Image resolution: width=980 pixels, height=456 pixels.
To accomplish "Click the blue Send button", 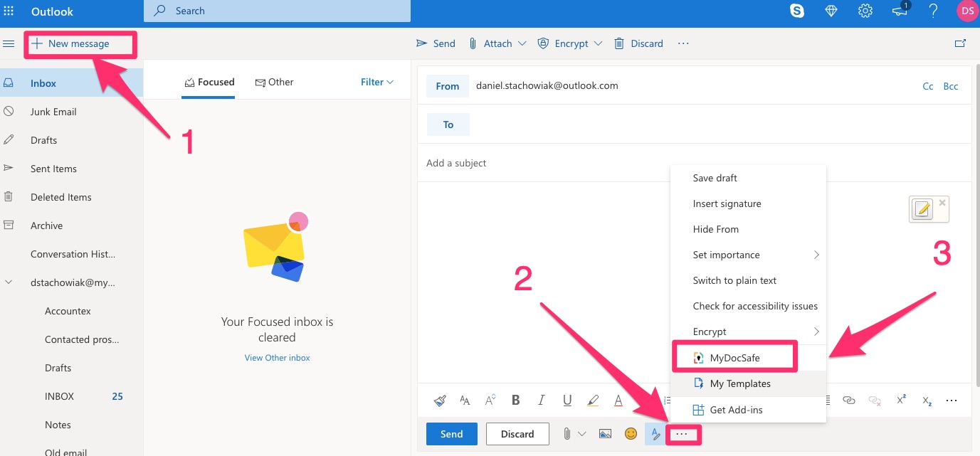I will pos(452,434).
